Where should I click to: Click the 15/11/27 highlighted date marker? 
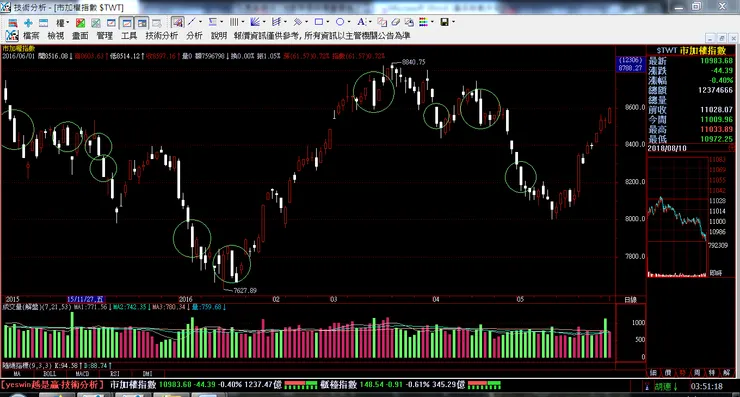tap(85, 299)
